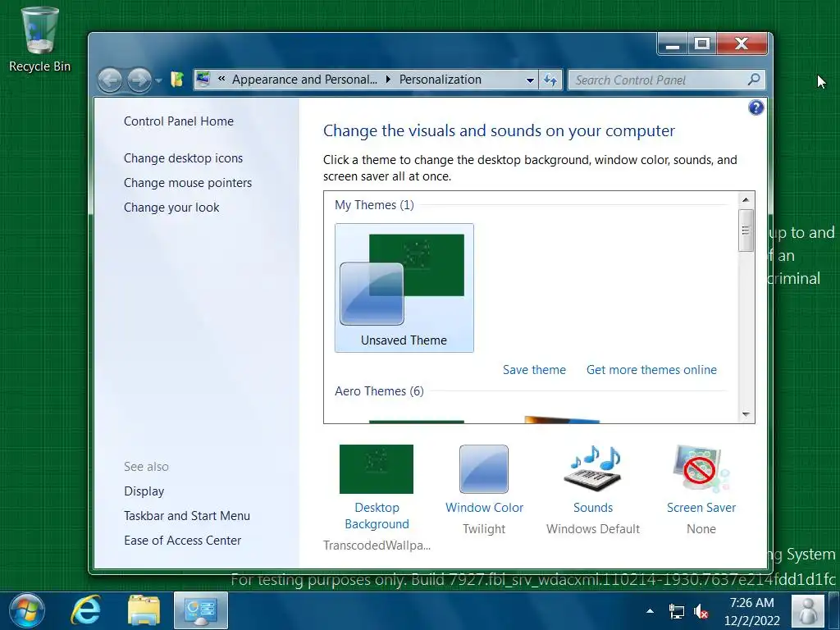Click the user tile at taskbar end
This screenshot has height=630, width=840.
pyautogui.click(x=808, y=610)
